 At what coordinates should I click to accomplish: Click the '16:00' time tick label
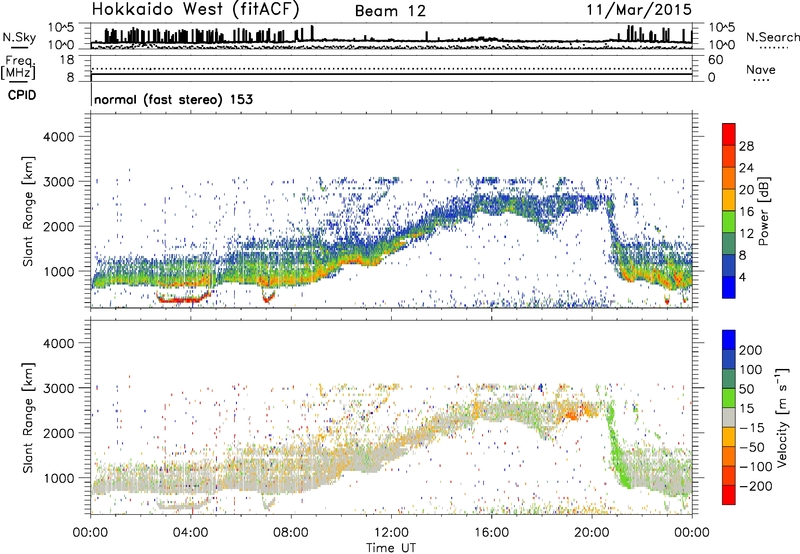click(x=491, y=533)
